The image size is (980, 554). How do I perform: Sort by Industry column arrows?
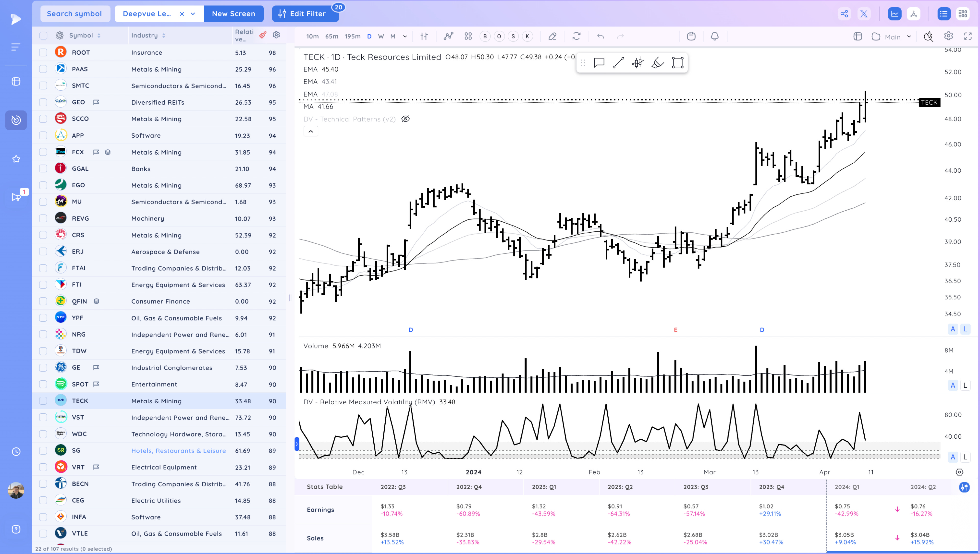coord(164,35)
